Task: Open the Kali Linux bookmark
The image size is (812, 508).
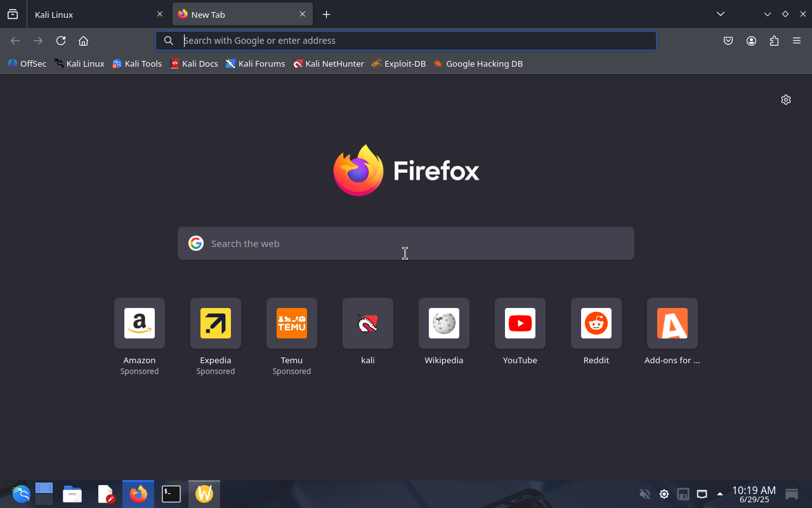Action: point(79,63)
